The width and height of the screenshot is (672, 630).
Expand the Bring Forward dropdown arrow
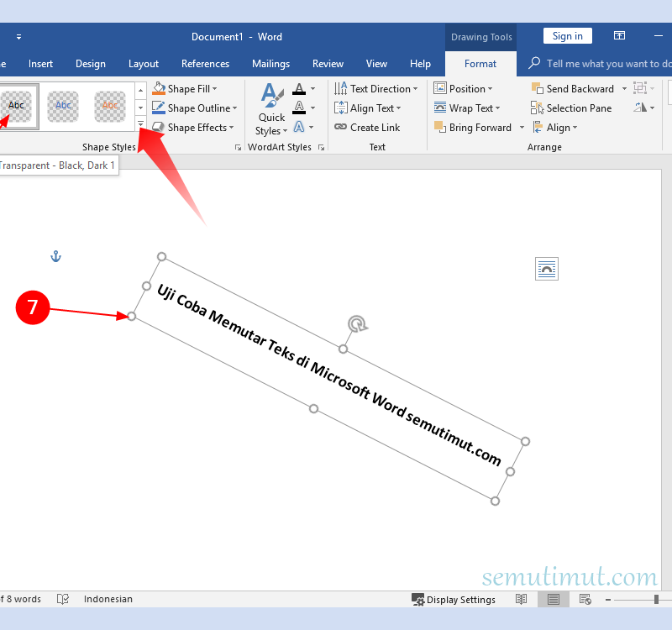click(x=522, y=128)
